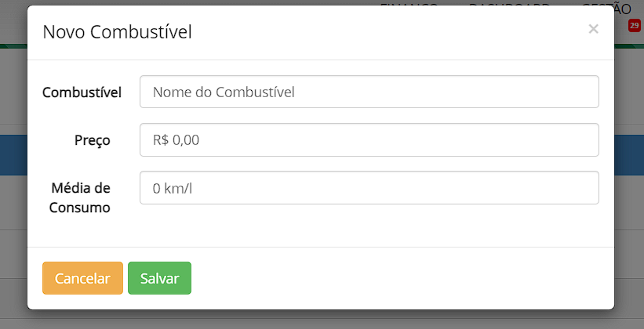Click the dimmed backdrop left of the dialog

point(13,196)
